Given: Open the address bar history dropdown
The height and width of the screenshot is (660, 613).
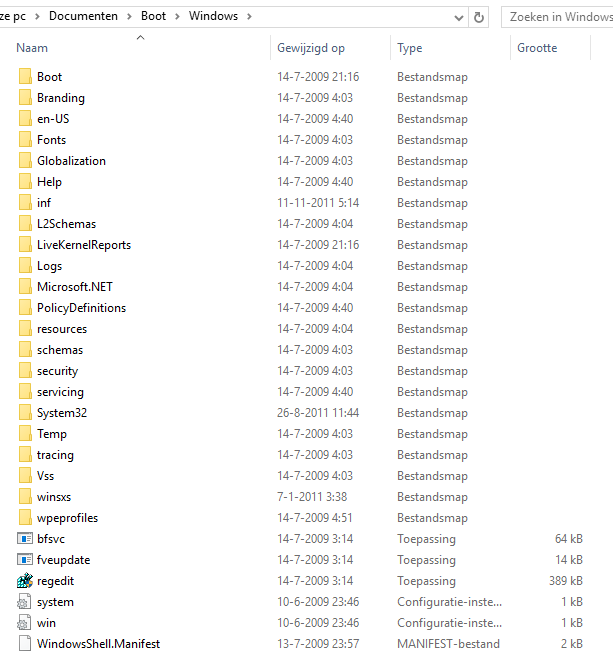Looking at the screenshot, I should [x=459, y=18].
